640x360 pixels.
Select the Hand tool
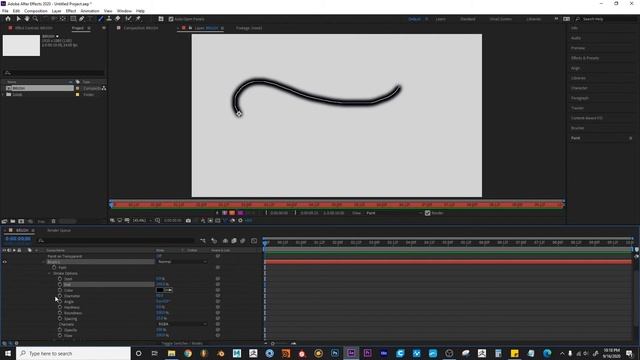pos(27,19)
